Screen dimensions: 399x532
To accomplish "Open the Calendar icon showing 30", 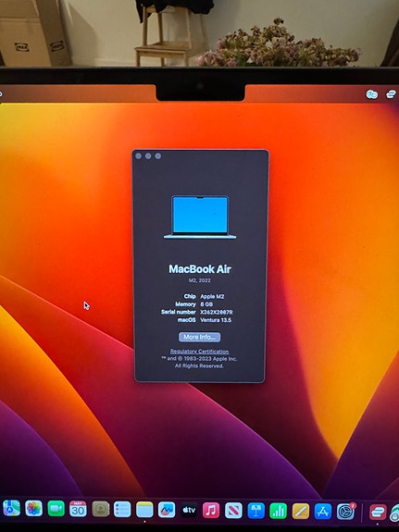I will pyautogui.click(x=78, y=509).
